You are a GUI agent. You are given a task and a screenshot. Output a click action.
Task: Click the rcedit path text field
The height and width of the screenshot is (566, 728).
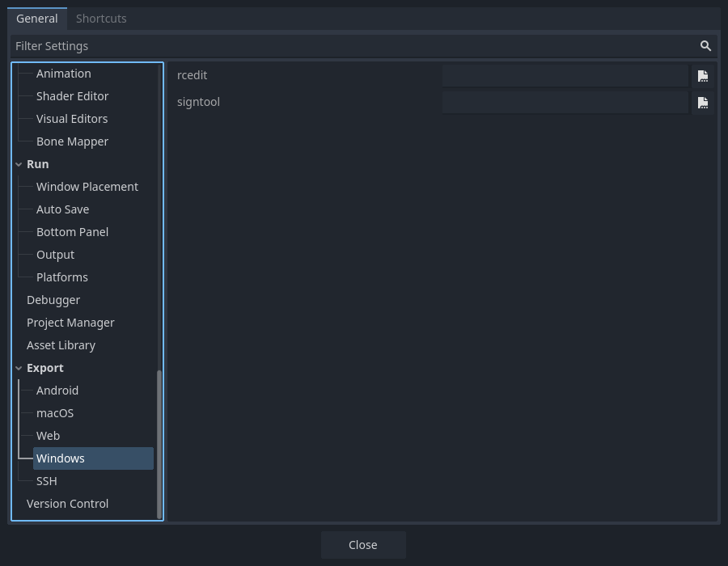(x=564, y=75)
